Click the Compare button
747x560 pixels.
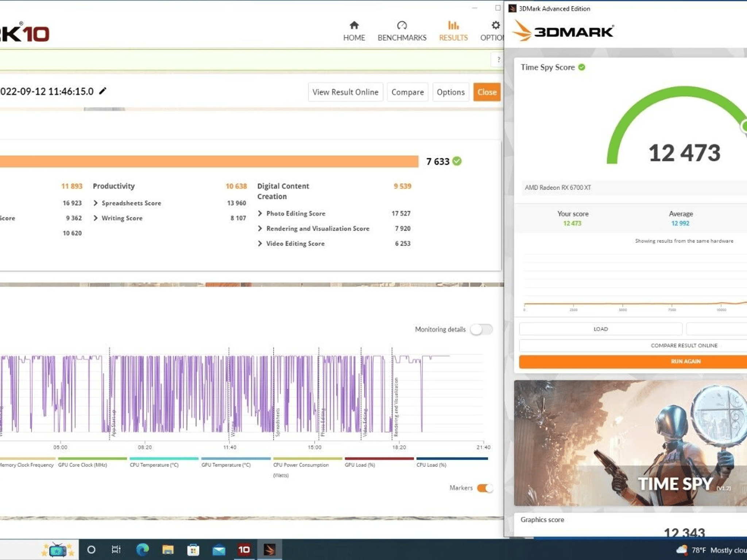[407, 92]
